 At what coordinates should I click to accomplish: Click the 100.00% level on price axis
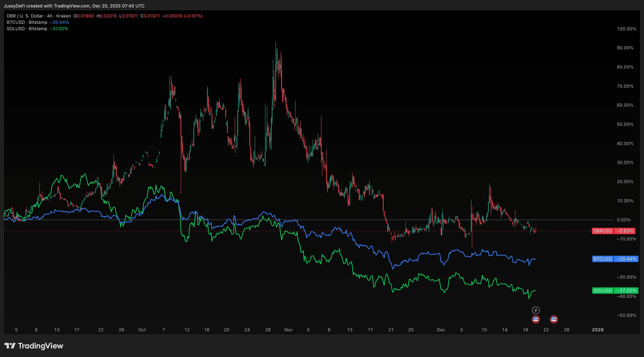pos(626,29)
